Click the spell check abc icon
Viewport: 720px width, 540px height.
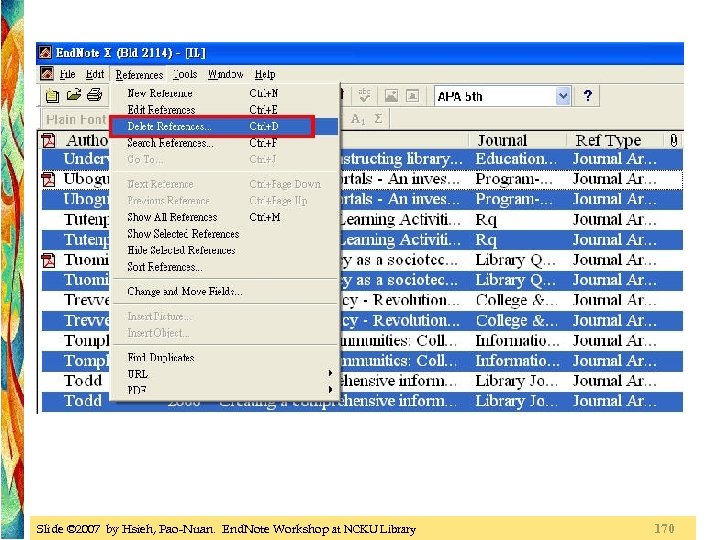pos(365,95)
